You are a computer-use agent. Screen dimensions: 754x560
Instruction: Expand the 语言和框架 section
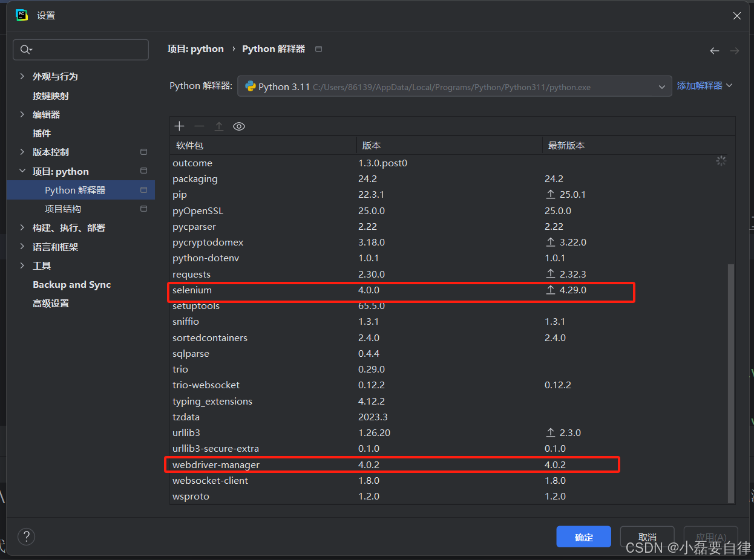(x=22, y=247)
